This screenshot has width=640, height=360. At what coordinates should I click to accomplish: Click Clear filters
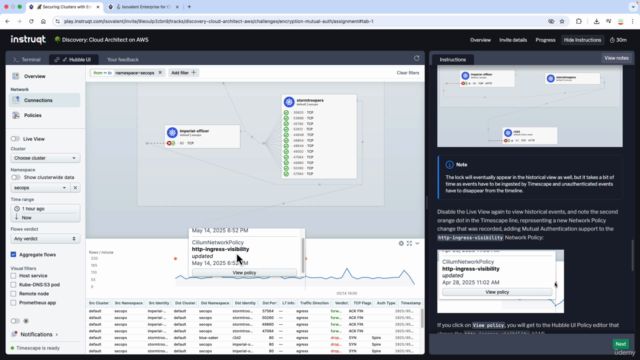(x=408, y=73)
